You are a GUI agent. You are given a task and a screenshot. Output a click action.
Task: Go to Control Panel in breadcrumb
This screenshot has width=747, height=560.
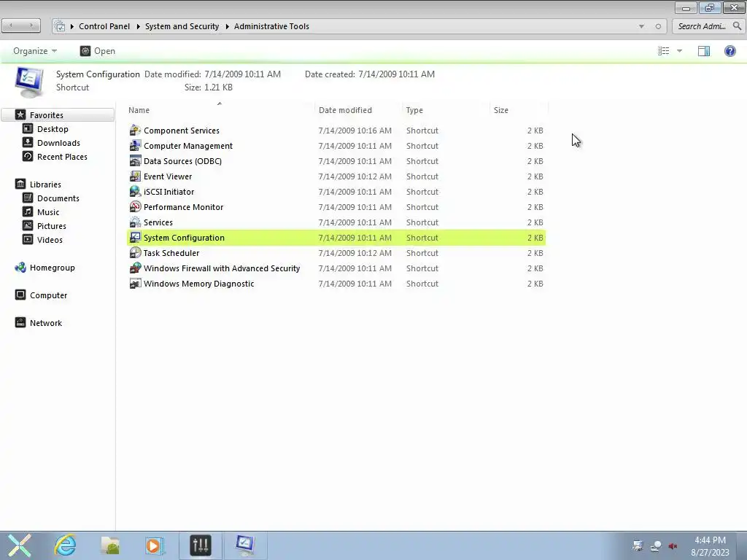104,26
